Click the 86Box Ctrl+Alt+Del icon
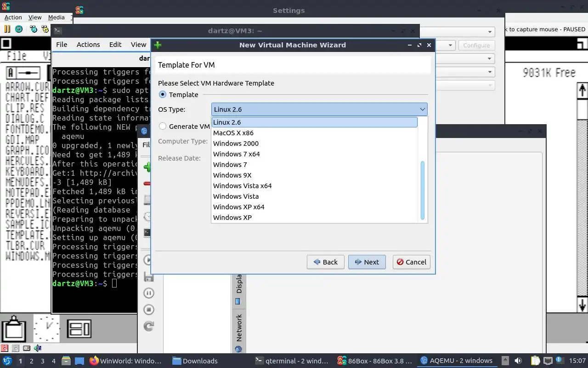The width and height of the screenshot is (588, 368). 34,29
